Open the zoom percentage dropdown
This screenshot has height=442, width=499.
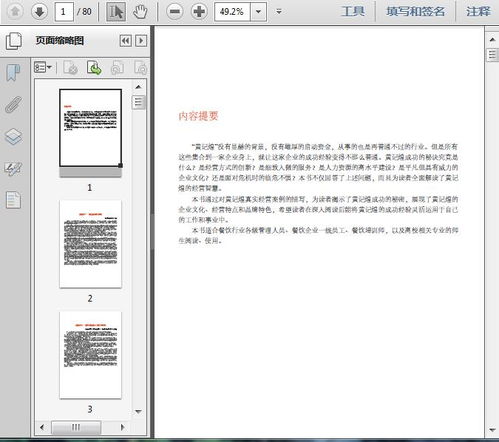point(258,12)
